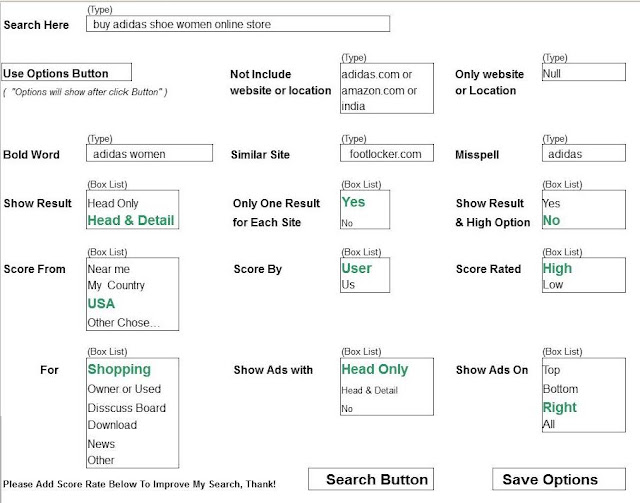
Task: Click the Bold Word input field
Action: pyautogui.click(x=149, y=154)
